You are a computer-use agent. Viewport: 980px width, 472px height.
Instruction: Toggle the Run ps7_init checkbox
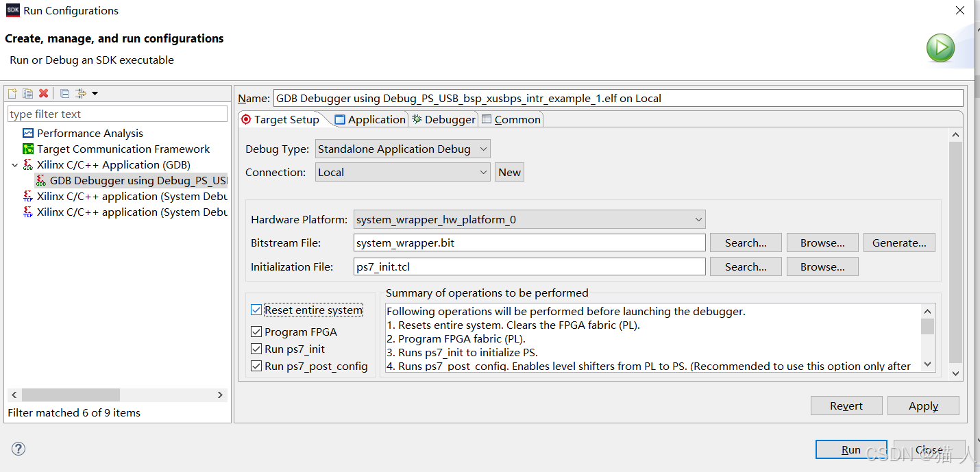pyautogui.click(x=256, y=349)
